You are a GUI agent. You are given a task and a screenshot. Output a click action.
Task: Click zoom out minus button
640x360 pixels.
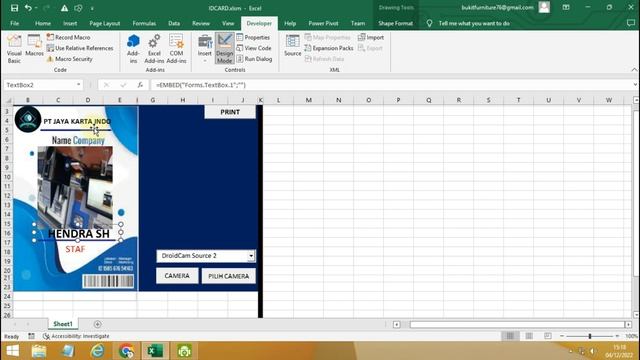point(562,336)
